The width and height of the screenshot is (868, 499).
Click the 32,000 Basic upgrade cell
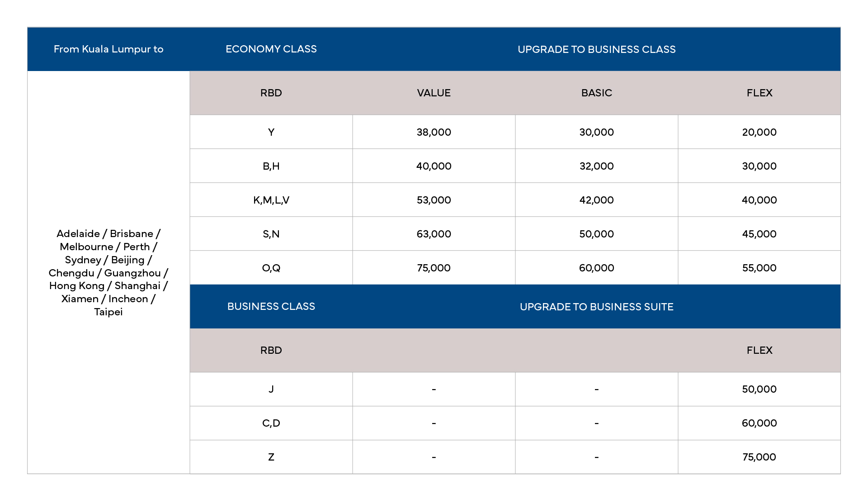[x=596, y=166]
